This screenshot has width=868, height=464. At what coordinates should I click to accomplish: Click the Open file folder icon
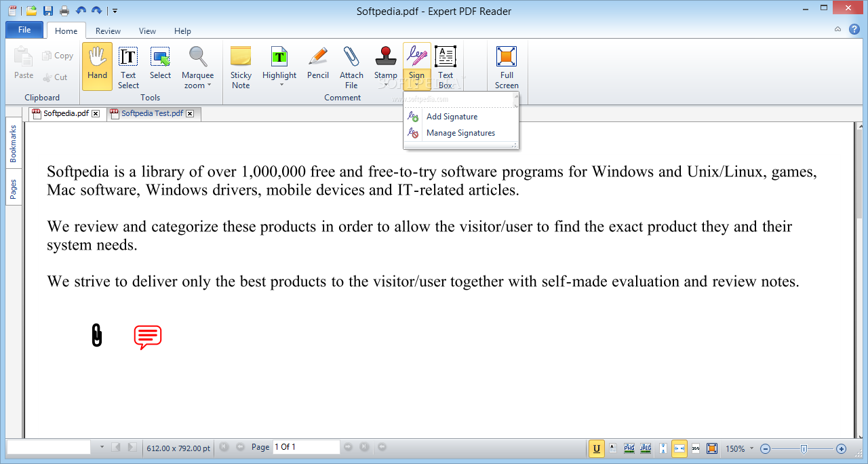(31, 10)
